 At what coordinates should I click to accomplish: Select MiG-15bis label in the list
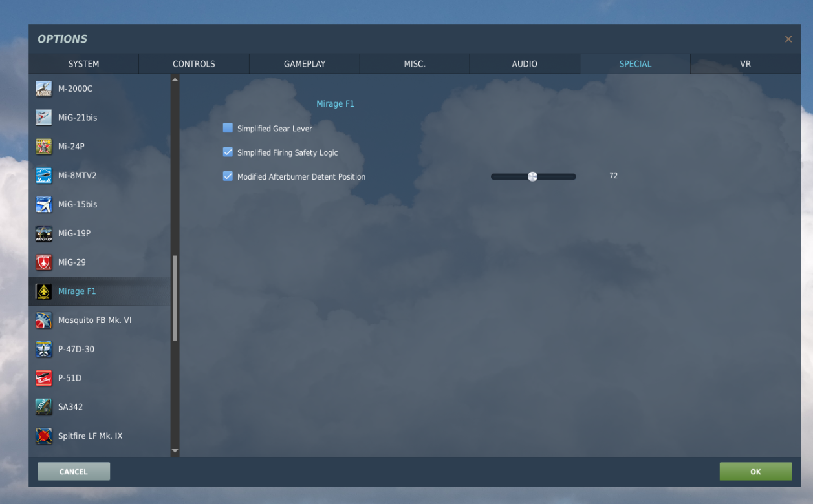point(78,204)
